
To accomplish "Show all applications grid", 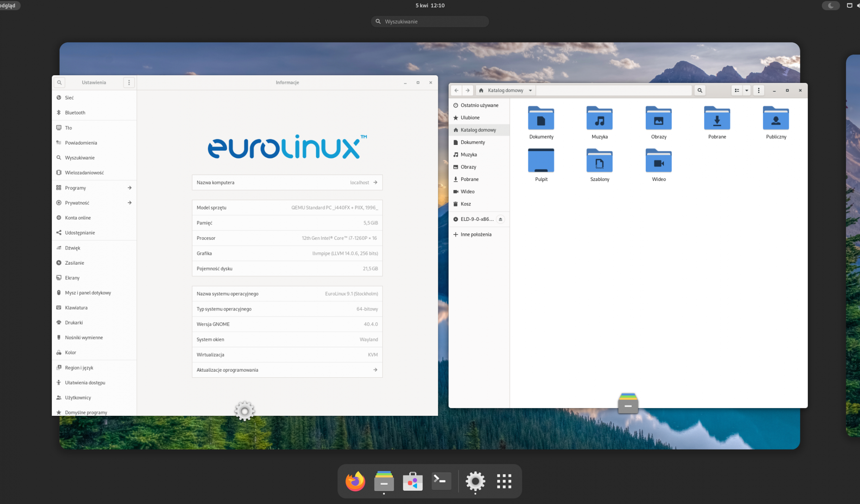I will 504,481.
